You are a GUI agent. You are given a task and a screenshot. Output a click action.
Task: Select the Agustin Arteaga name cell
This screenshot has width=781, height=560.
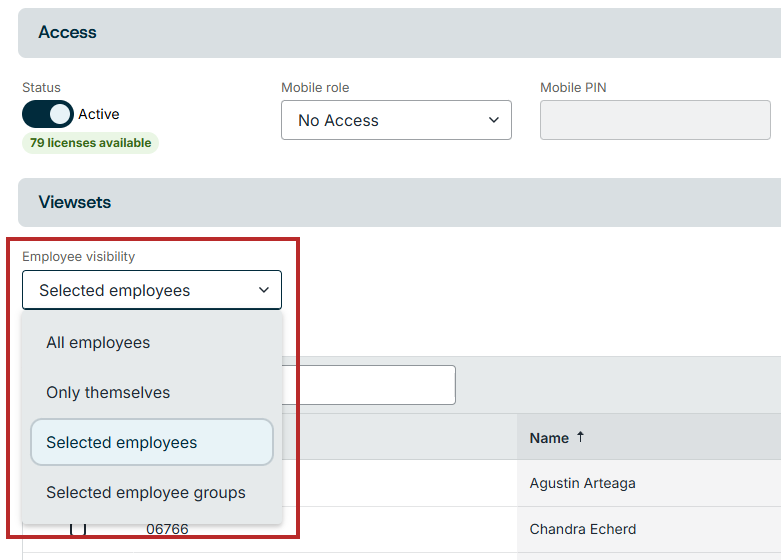click(649, 483)
